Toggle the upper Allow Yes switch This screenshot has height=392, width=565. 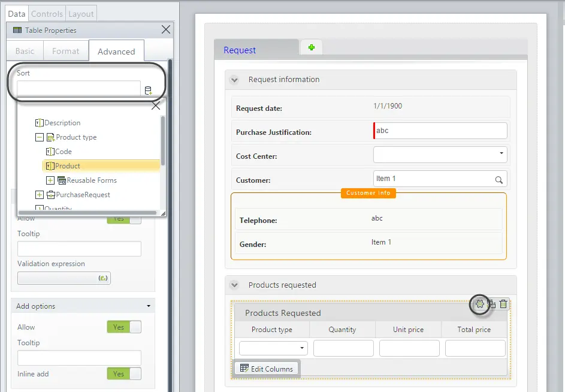coord(124,219)
